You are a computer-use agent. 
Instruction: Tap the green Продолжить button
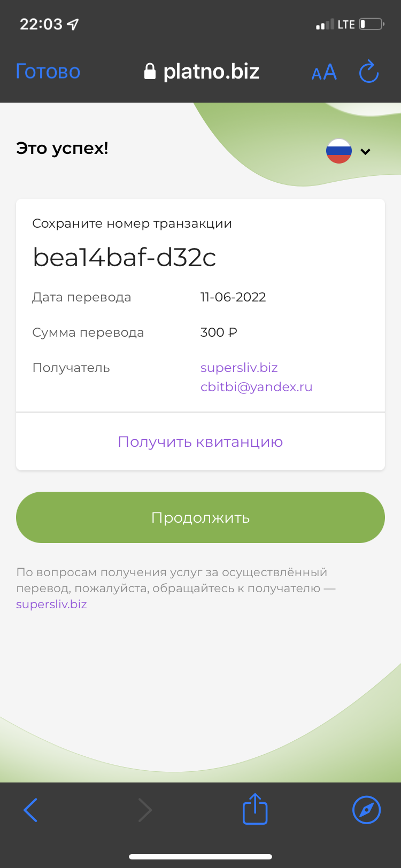click(x=200, y=517)
